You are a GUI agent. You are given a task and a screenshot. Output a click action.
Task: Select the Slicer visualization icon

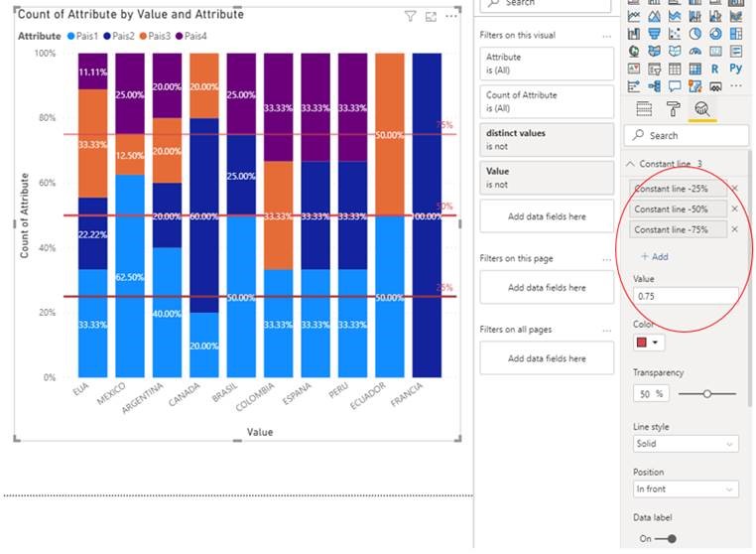pyautogui.click(x=654, y=69)
